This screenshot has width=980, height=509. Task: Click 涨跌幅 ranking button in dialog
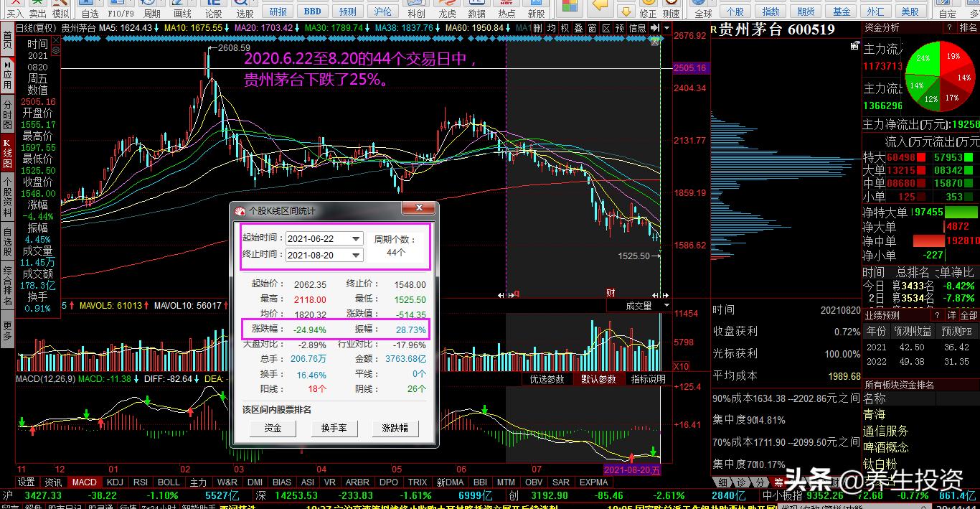pos(395,428)
